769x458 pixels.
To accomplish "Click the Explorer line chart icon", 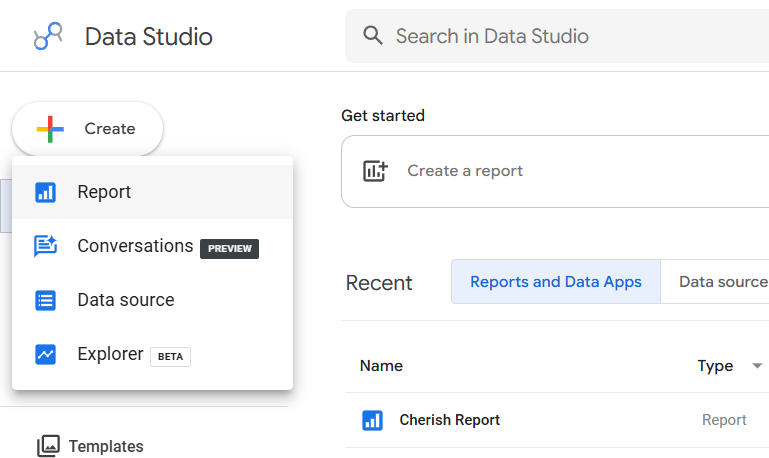I will point(46,354).
